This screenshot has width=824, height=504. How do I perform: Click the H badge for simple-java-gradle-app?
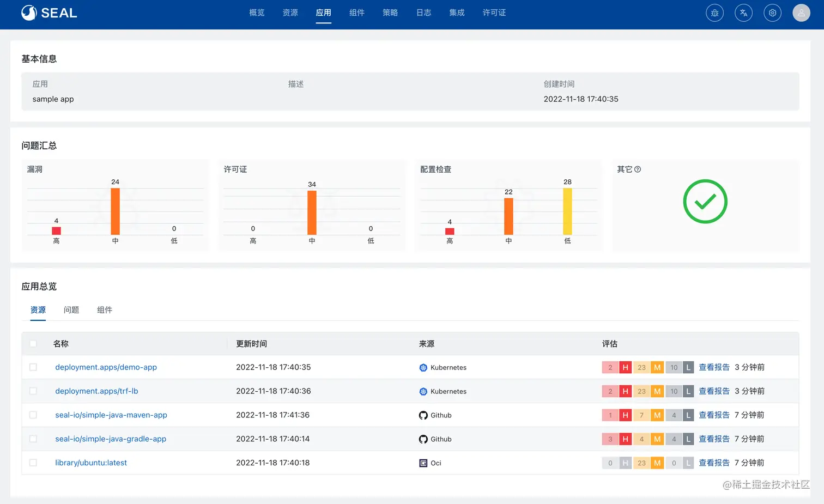(625, 439)
